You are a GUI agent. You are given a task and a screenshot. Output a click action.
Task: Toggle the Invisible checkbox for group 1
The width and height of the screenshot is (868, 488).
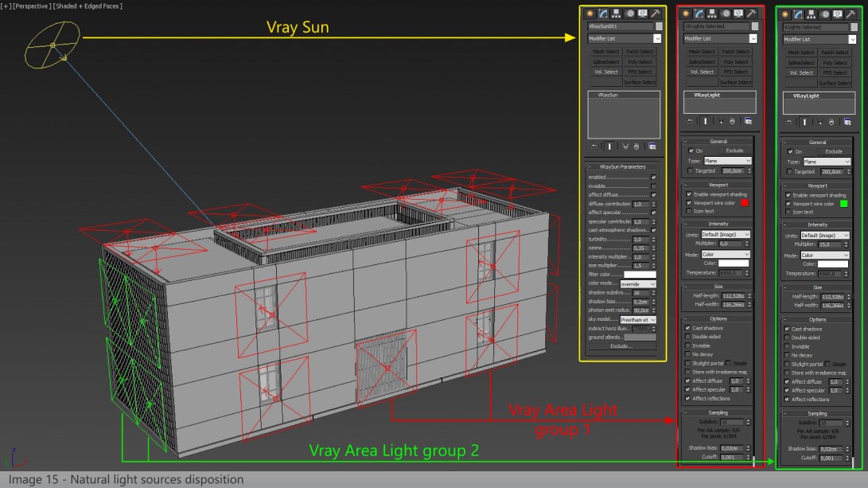click(688, 346)
